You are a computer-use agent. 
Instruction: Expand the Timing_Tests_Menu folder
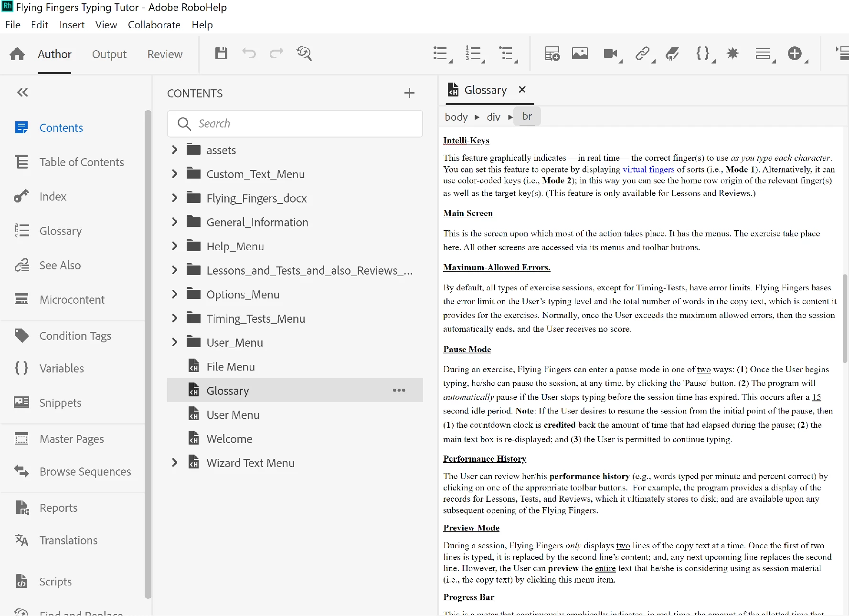(x=174, y=318)
